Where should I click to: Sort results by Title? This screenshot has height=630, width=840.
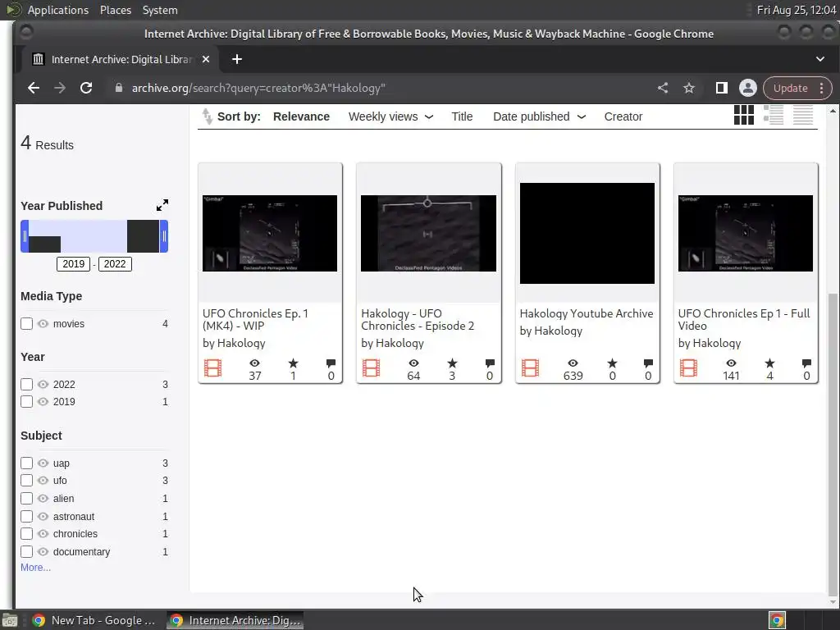[462, 116]
